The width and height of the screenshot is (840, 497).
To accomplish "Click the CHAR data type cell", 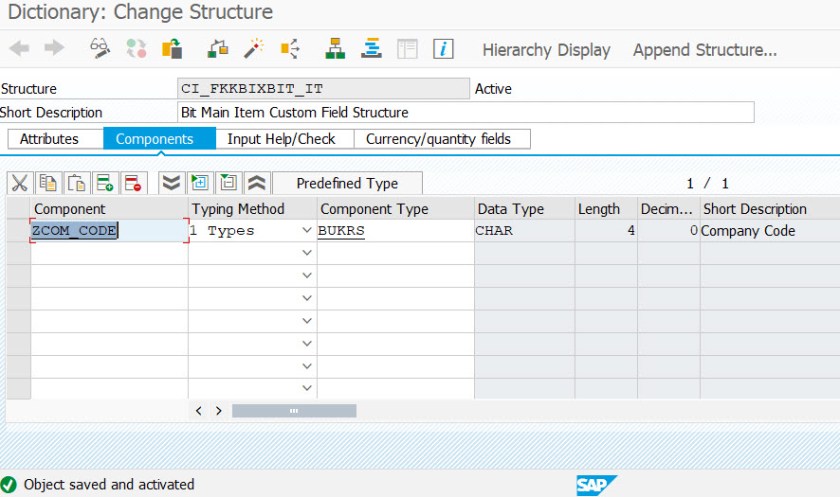I will 524,230.
